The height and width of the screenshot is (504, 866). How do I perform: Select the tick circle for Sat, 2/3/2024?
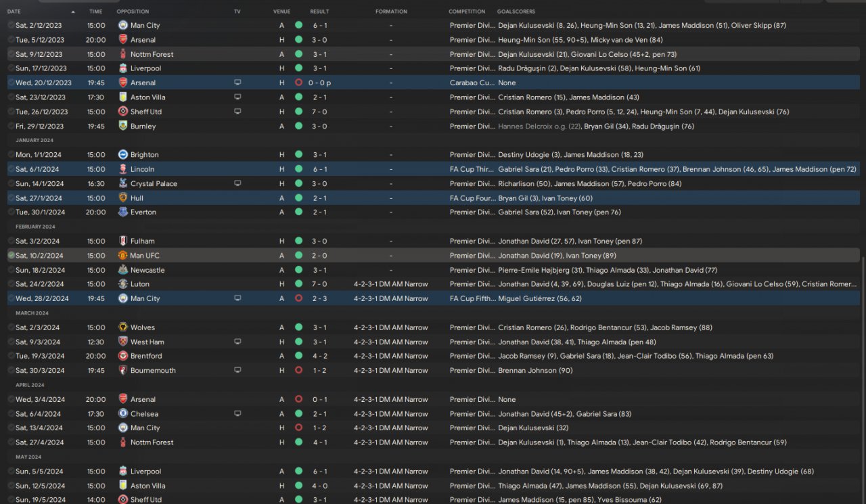11,327
